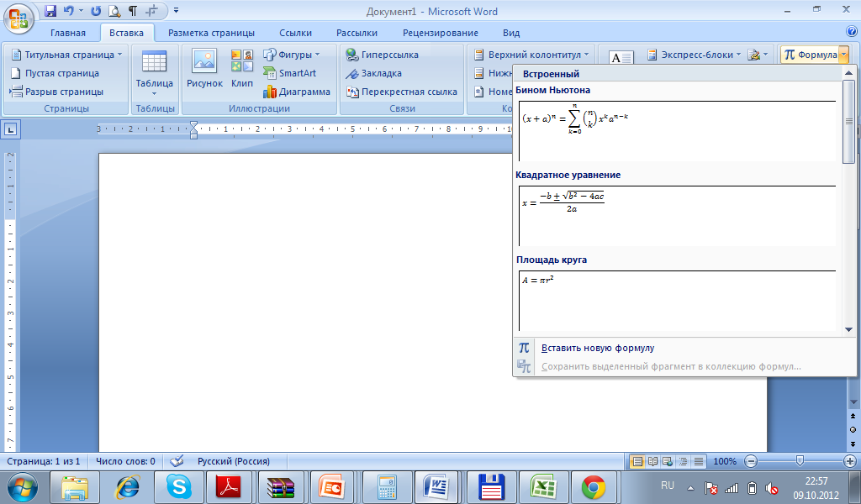Open Word help with the question mark icon
The width and height of the screenshot is (861, 504).
click(853, 32)
